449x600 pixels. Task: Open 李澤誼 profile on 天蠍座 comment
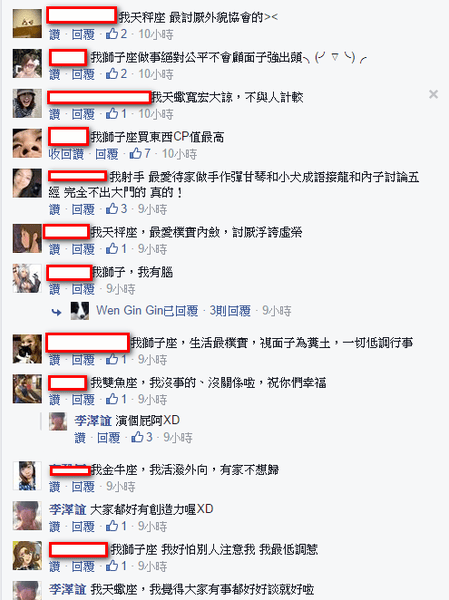(x=67, y=589)
